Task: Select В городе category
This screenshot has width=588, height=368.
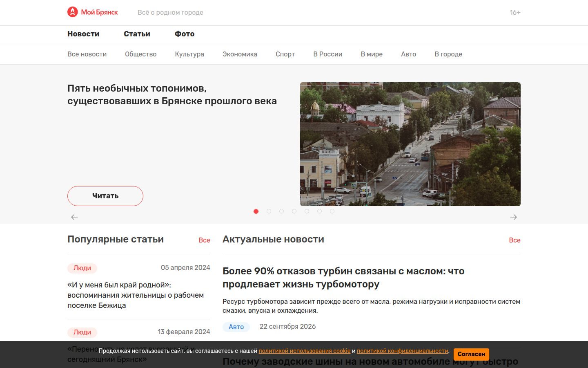Action: point(448,54)
